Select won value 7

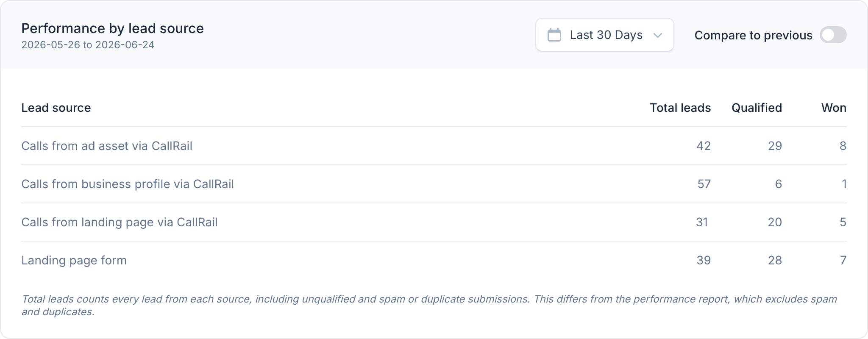(843, 260)
